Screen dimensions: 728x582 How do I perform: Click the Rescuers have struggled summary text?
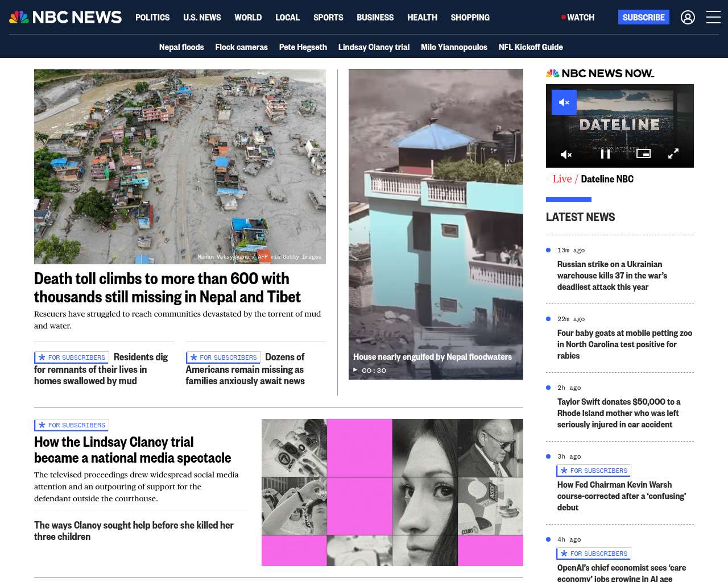pos(177,319)
